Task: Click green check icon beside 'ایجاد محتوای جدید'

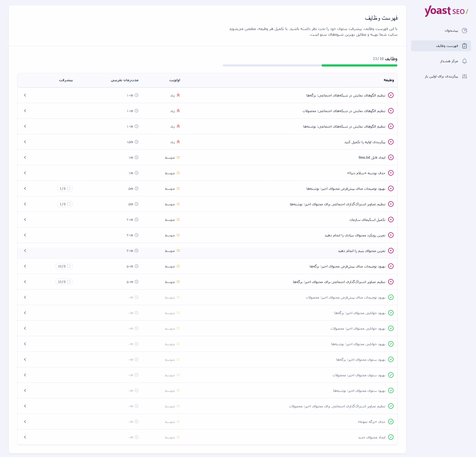Action: 391,437
